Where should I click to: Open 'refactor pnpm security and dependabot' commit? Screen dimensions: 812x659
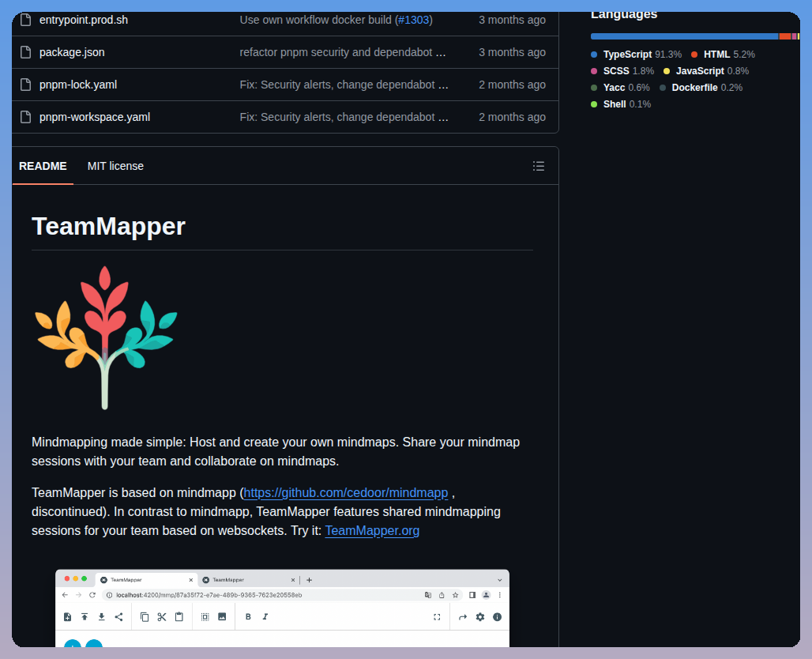(x=342, y=52)
